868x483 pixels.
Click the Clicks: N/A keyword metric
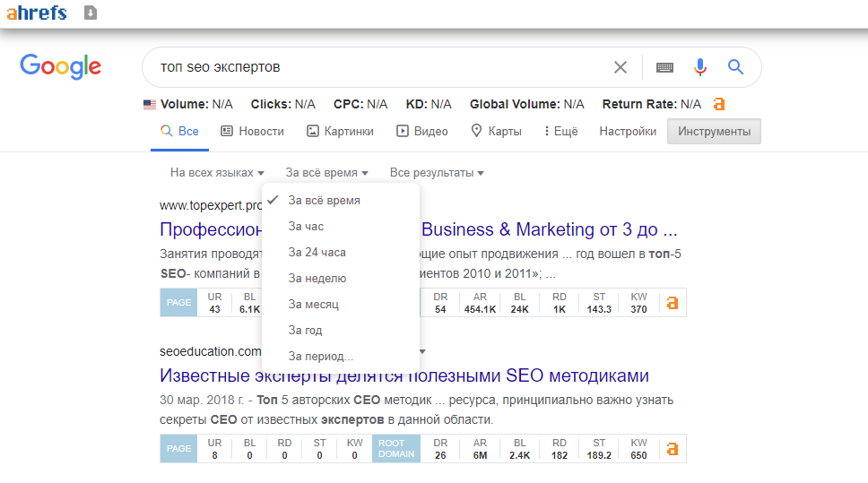[x=282, y=105]
